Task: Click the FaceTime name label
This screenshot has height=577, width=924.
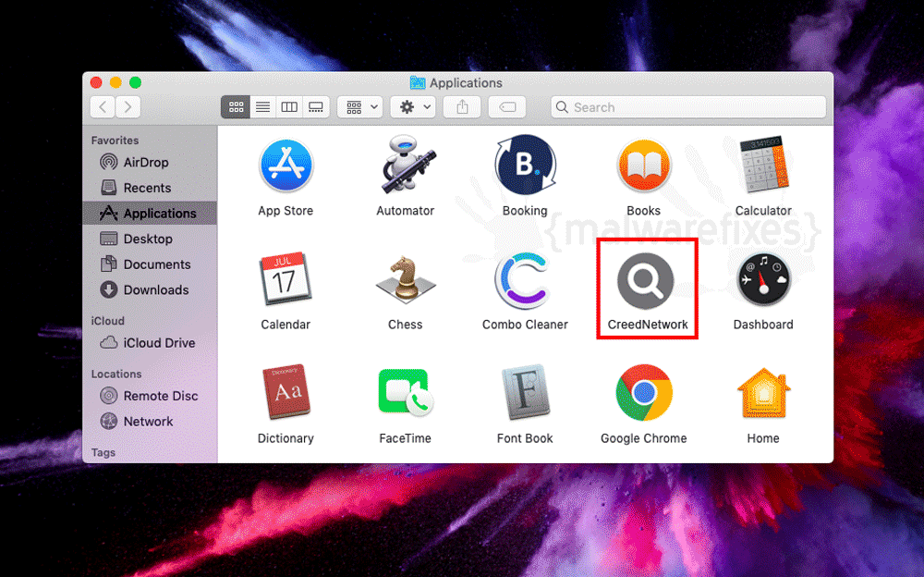Action: 406,438
